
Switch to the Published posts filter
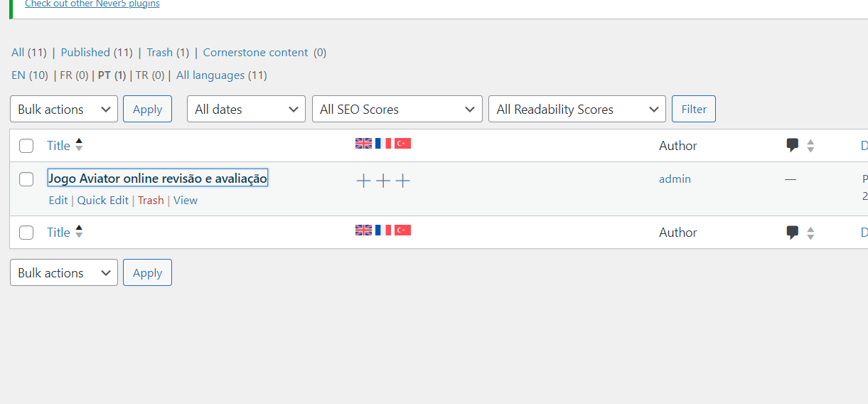pos(85,53)
